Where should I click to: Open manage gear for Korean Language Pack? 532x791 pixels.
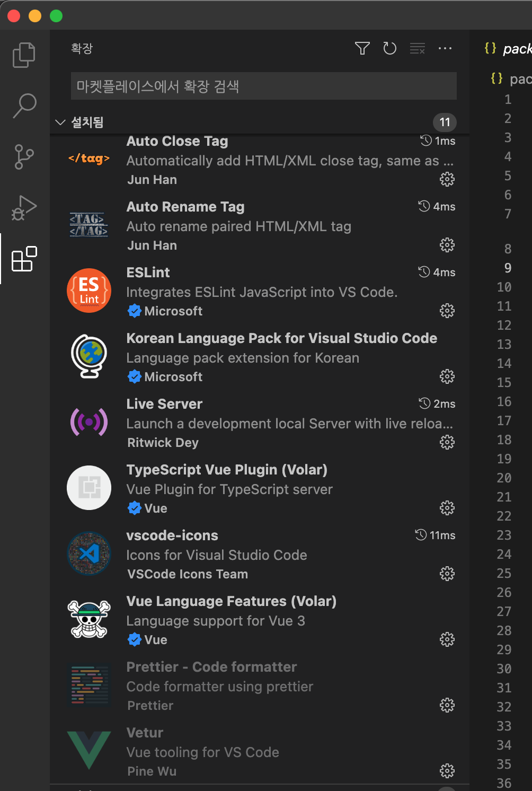tap(447, 376)
